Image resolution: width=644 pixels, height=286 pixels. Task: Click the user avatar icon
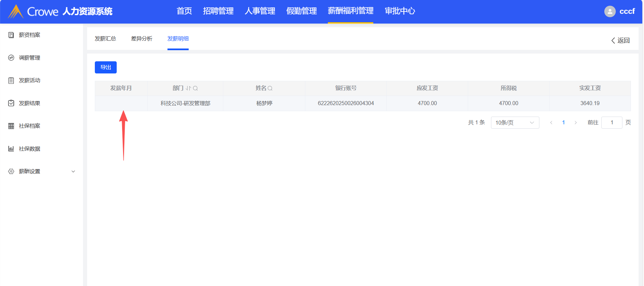point(610,11)
